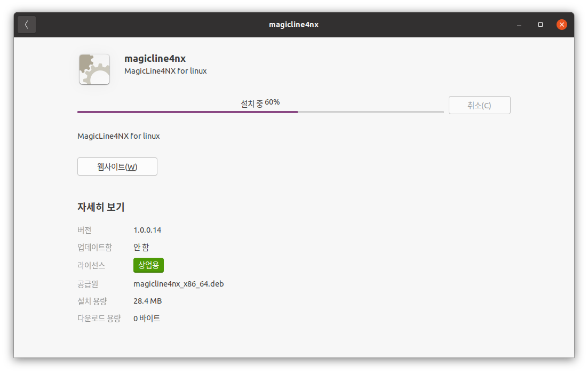Minimize the magicline4nx window
Screen dimensions: 588x373
click(x=519, y=25)
